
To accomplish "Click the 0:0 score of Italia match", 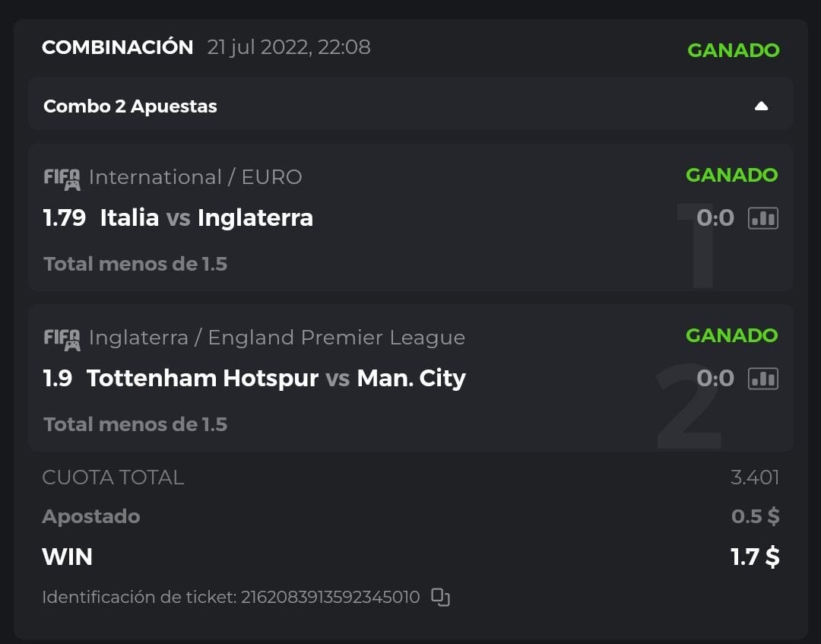I will coord(715,219).
